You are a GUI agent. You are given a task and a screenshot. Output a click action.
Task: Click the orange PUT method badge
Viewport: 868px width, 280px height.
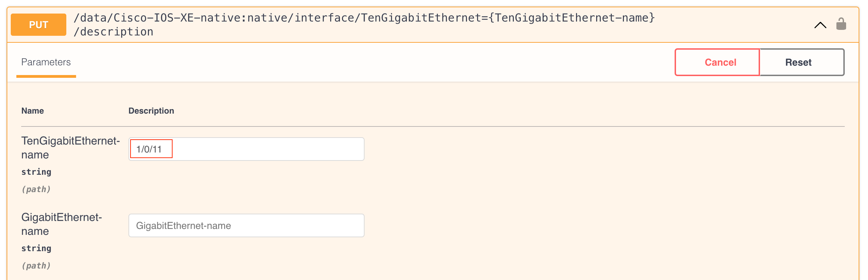tap(39, 25)
